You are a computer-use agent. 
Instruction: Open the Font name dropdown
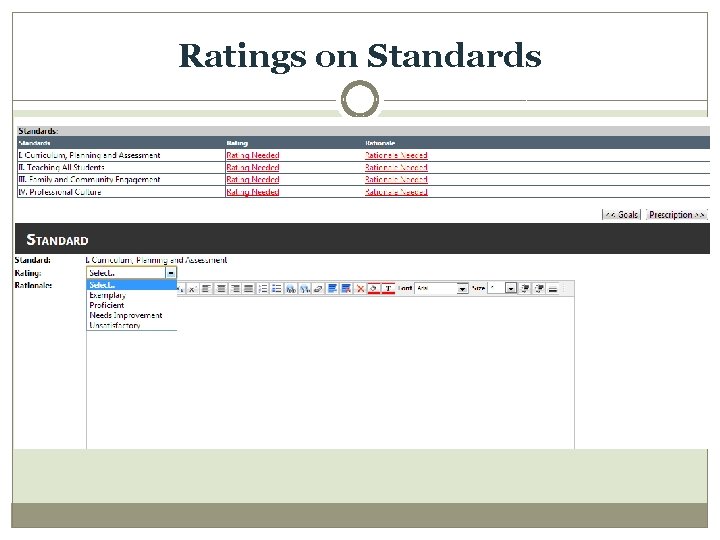point(462,289)
